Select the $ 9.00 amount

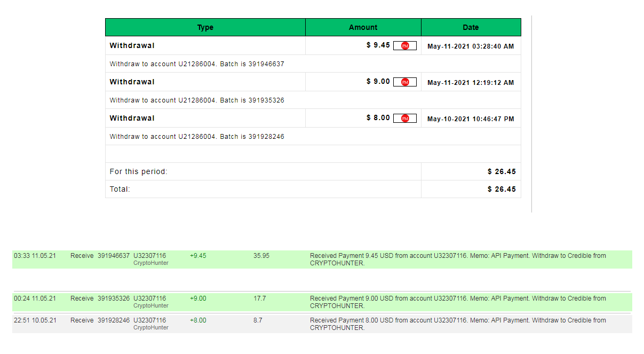click(378, 82)
